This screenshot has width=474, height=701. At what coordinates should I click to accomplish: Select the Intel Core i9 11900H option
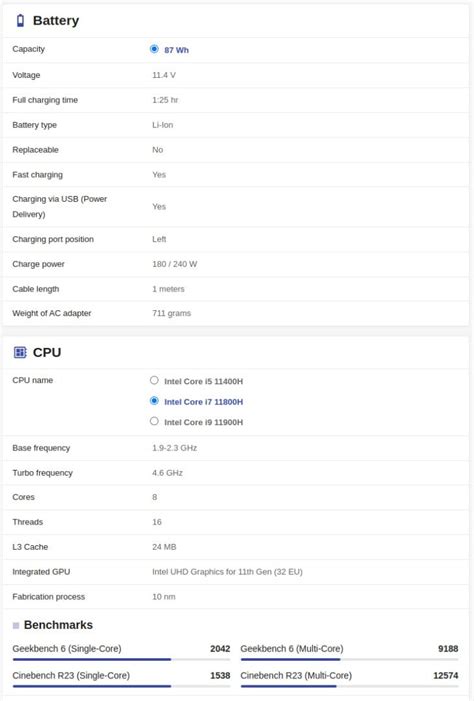click(x=154, y=421)
